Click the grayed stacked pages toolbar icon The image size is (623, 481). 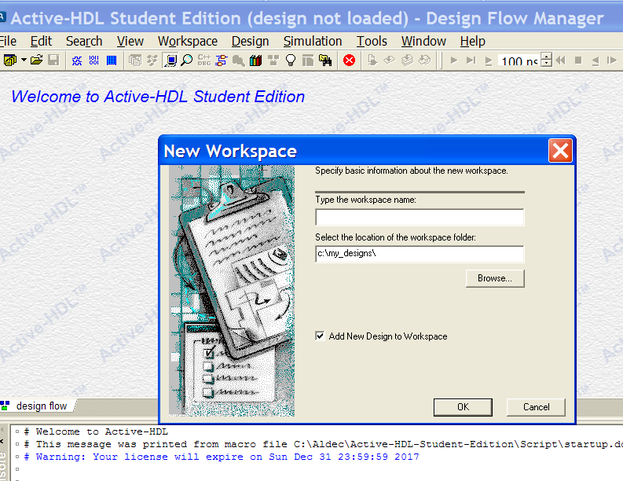click(x=135, y=60)
